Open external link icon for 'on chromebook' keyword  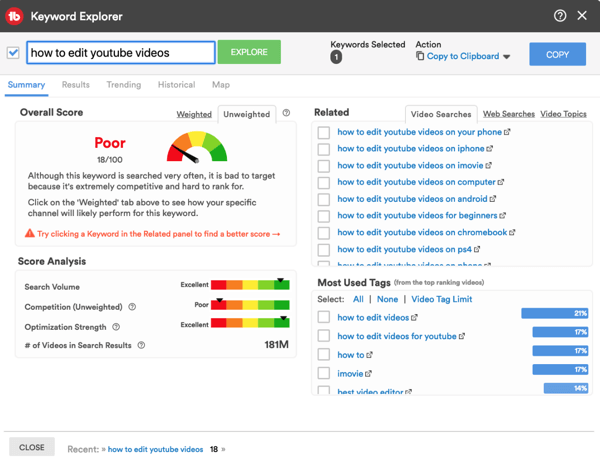[512, 232]
